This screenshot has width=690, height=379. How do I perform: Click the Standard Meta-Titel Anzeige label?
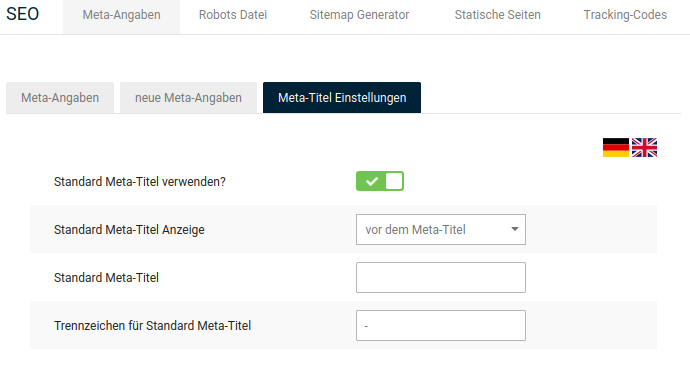point(129,230)
